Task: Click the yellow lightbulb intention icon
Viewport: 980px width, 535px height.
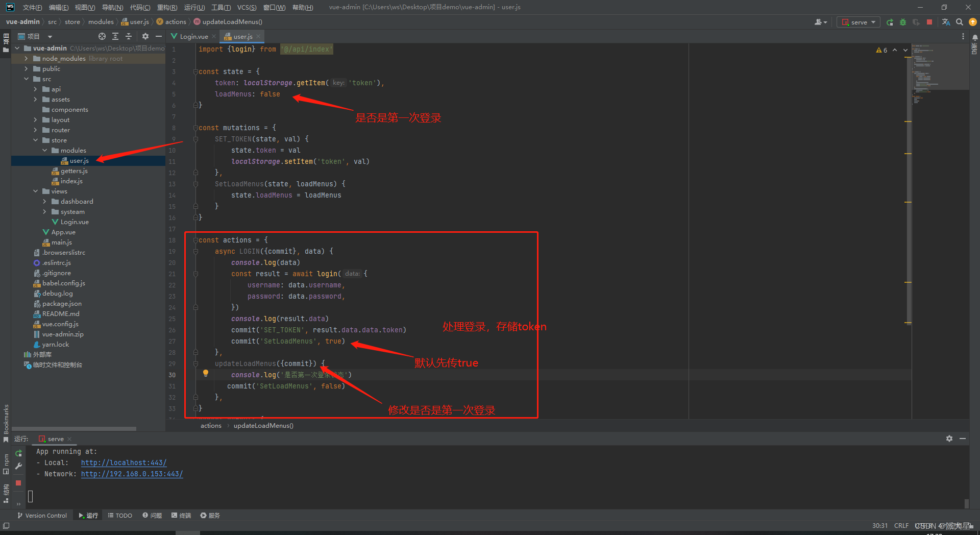Action: (206, 373)
